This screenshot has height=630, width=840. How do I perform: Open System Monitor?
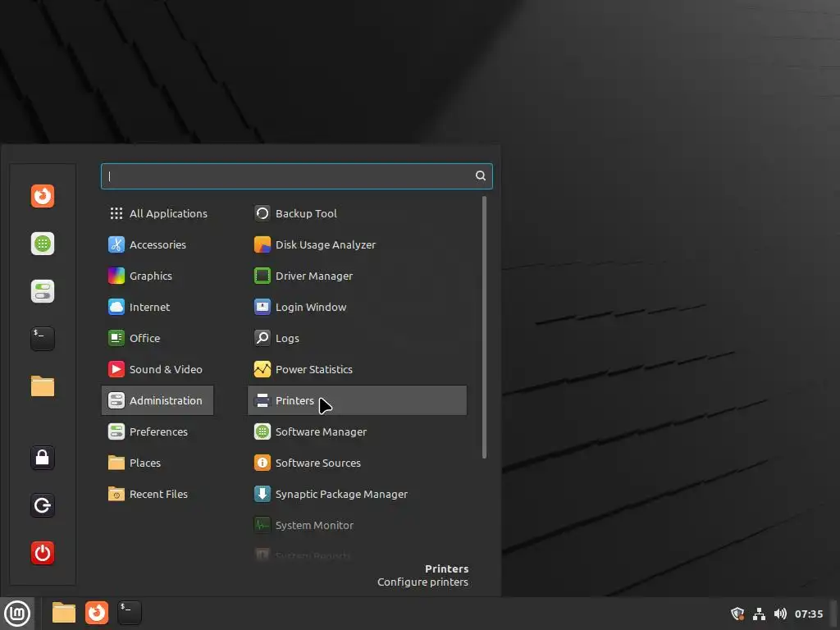(358, 525)
